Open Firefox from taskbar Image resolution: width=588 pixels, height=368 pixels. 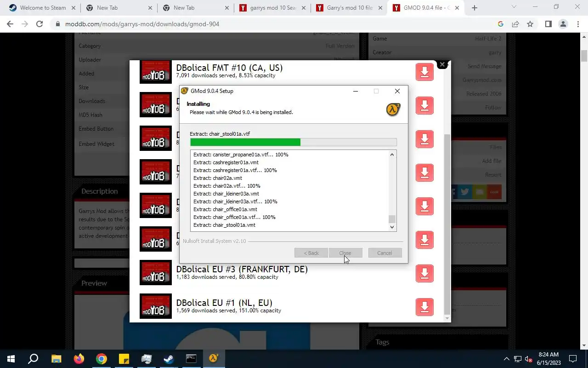click(79, 359)
